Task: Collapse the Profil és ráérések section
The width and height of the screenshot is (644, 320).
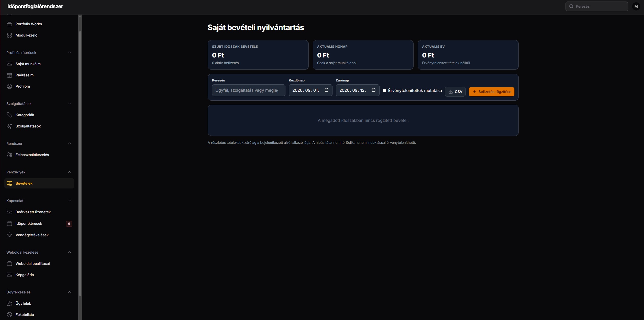Action: [x=70, y=53]
